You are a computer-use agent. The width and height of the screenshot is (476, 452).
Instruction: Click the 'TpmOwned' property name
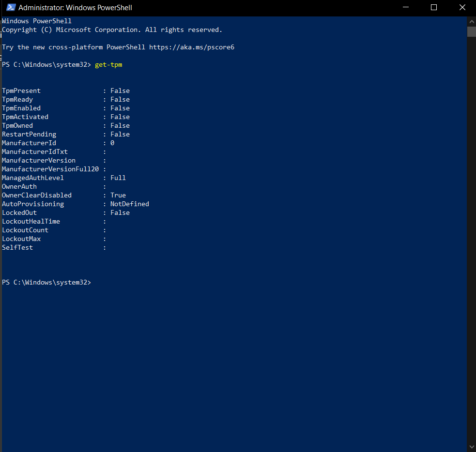point(17,126)
